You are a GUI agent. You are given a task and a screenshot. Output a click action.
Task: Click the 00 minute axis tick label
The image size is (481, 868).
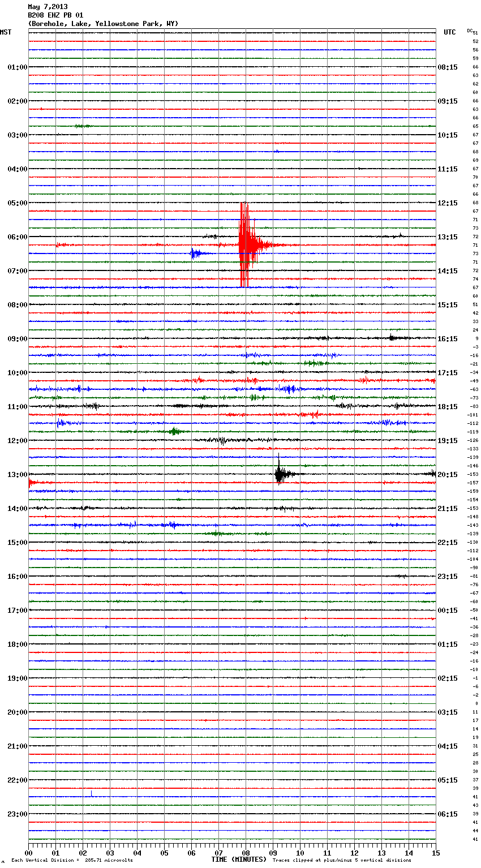point(28,853)
